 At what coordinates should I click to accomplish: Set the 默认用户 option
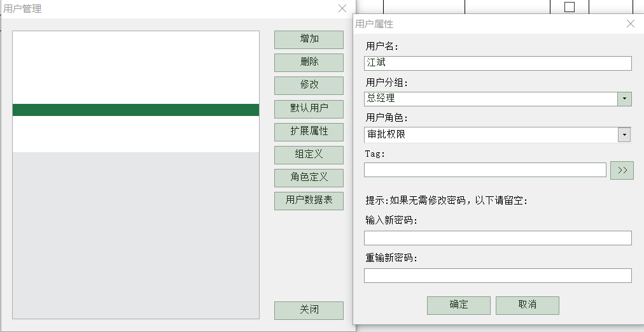[x=309, y=109]
